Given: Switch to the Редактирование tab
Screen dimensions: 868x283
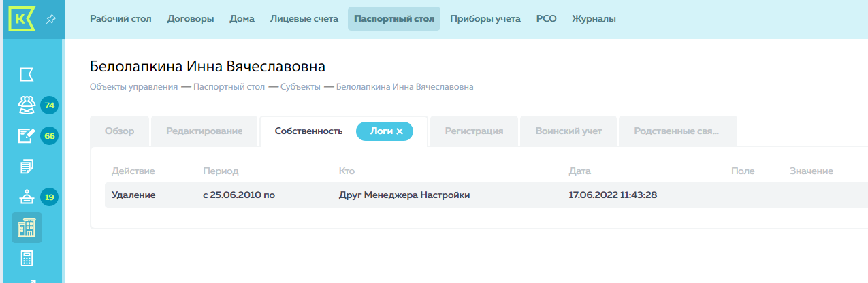Looking at the screenshot, I should (204, 131).
